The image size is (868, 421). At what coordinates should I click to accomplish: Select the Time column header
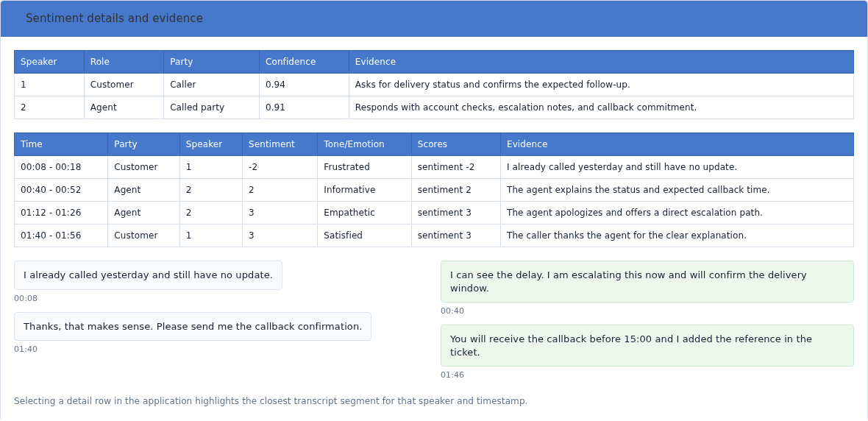click(61, 144)
